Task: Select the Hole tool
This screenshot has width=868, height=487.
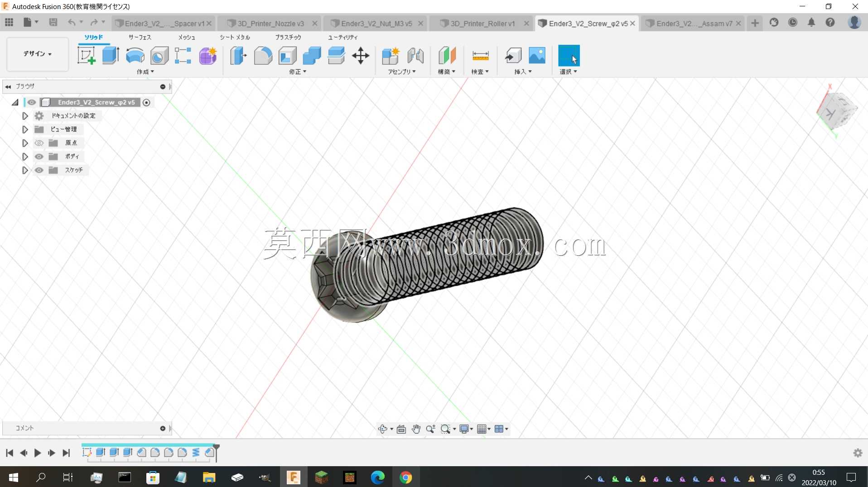Action: 159,56
